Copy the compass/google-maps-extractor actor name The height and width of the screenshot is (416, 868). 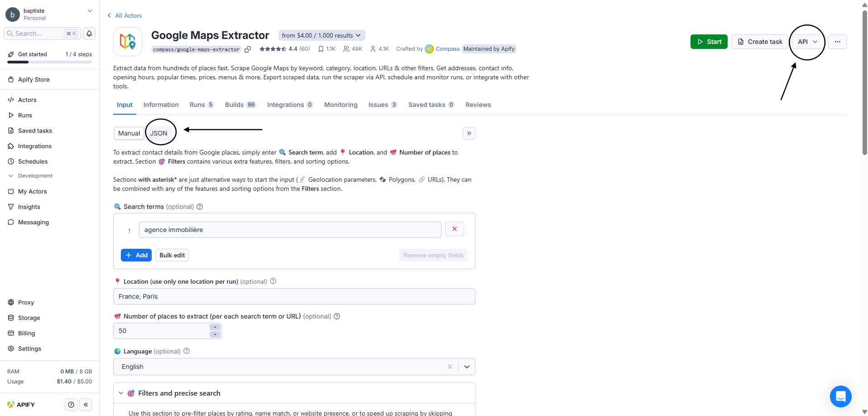248,49
